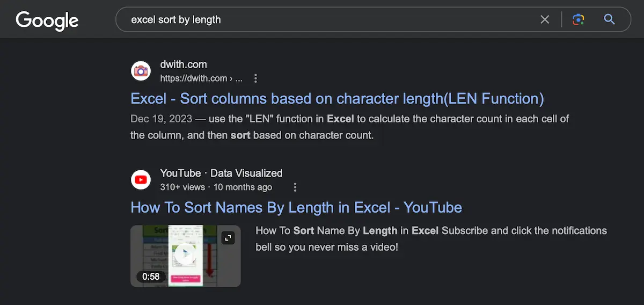
Task: Click the YouTube favicon icon
Action: tap(141, 180)
